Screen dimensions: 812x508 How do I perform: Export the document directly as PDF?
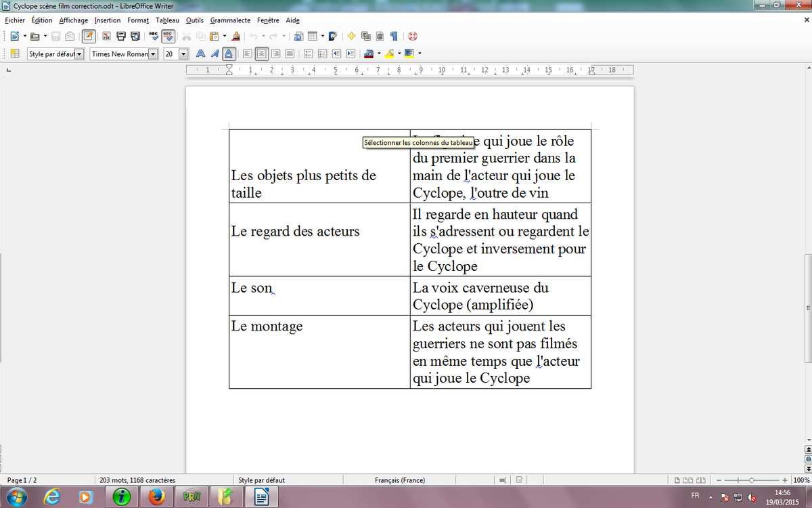click(x=106, y=36)
